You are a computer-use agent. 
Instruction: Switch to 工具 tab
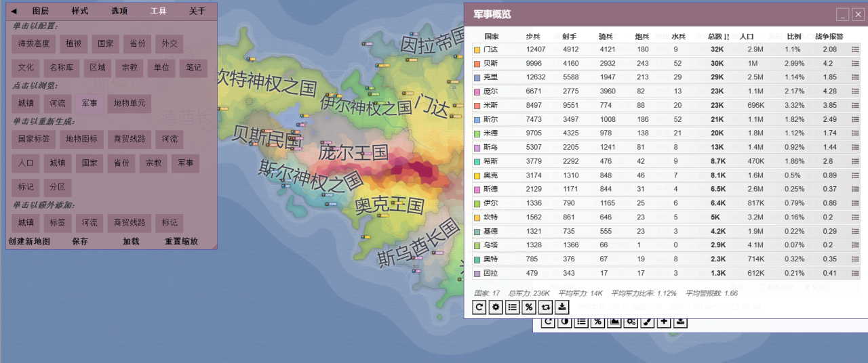(158, 11)
